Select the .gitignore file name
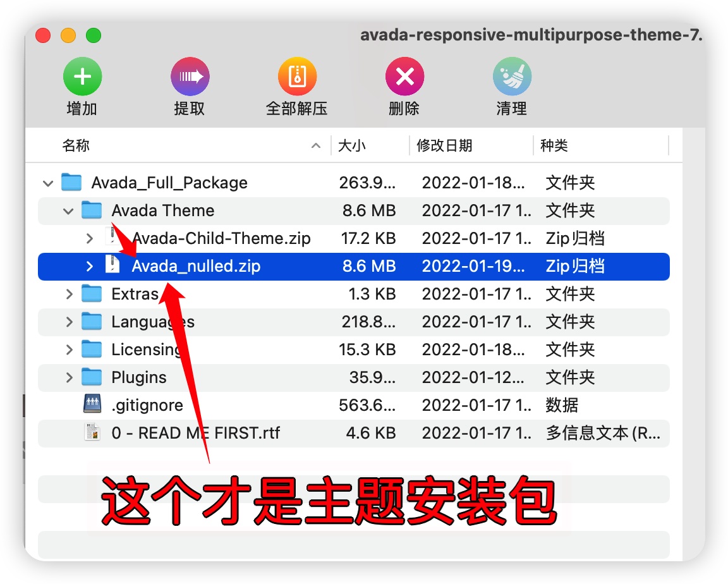Screen dimensions: 728x584 (147, 405)
